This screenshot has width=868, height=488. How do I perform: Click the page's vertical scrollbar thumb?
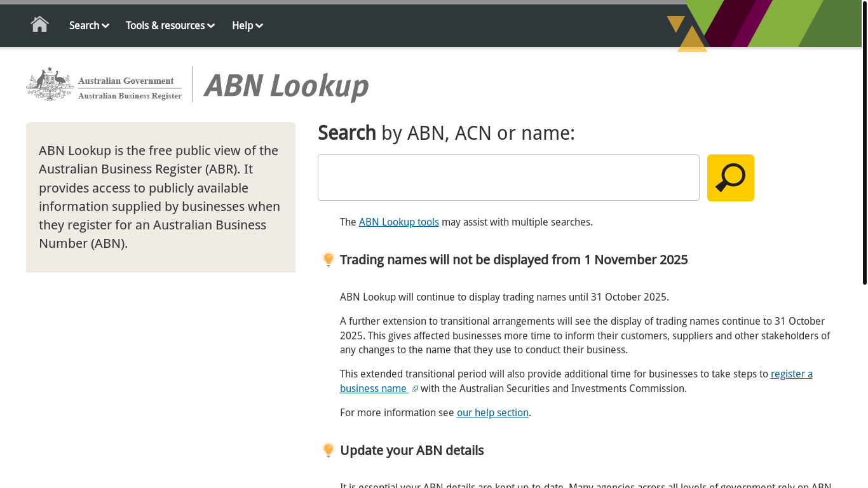[x=865, y=142]
